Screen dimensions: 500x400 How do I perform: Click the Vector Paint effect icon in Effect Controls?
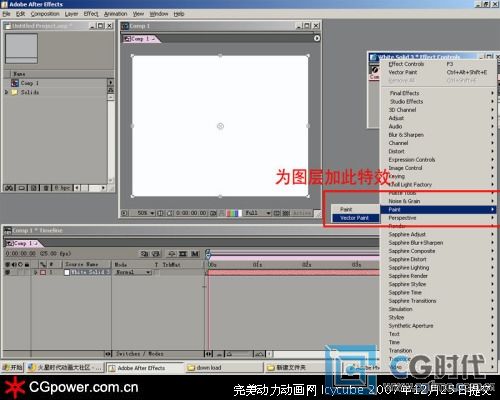pyautogui.click(x=374, y=69)
